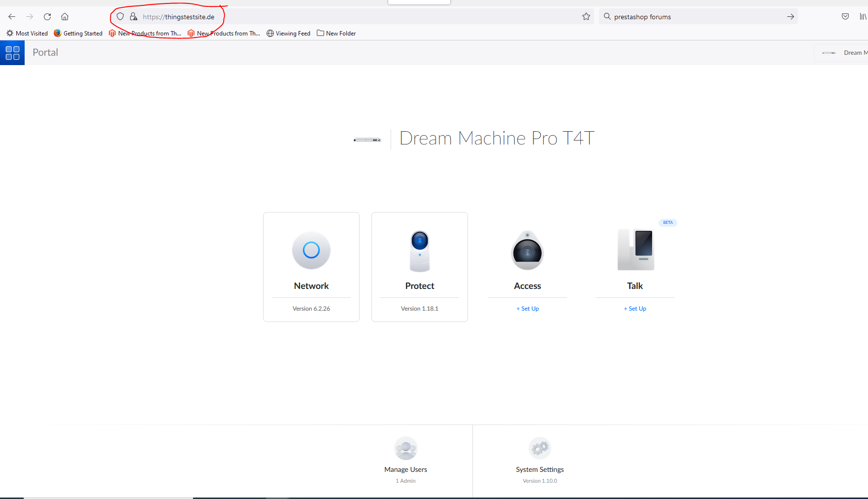Image resolution: width=868 pixels, height=499 pixels.
Task: Select the Talk phone icon
Action: pyautogui.click(x=635, y=250)
